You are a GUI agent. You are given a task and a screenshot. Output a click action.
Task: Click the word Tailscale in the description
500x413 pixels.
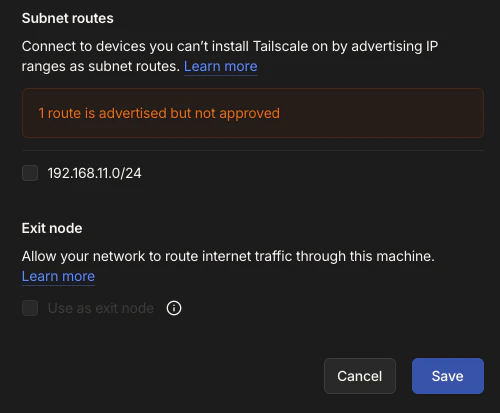pos(280,46)
